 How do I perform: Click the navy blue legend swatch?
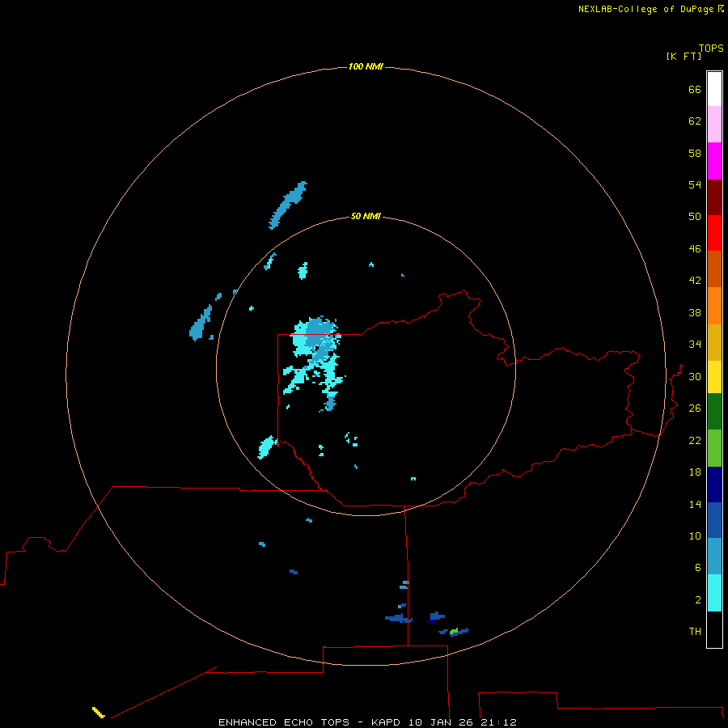point(714,485)
